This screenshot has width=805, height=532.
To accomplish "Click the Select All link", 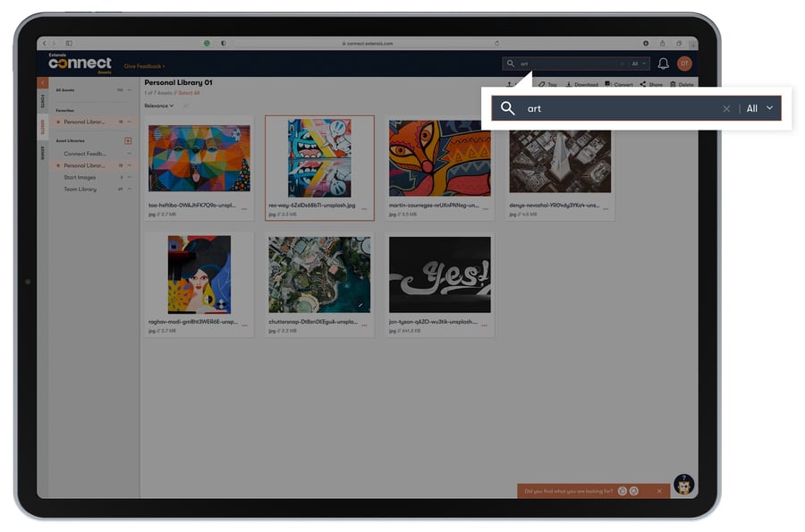I will point(189,93).
